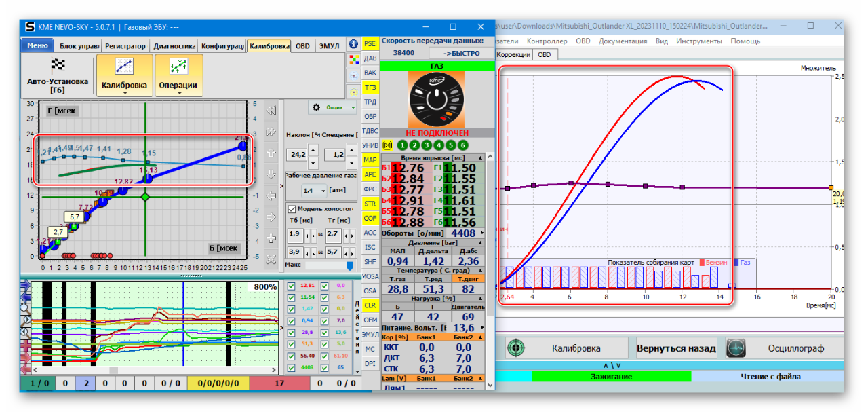Click the Осциллограф scope icon
This screenshot has height=412, width=868.
coord(736,348)
